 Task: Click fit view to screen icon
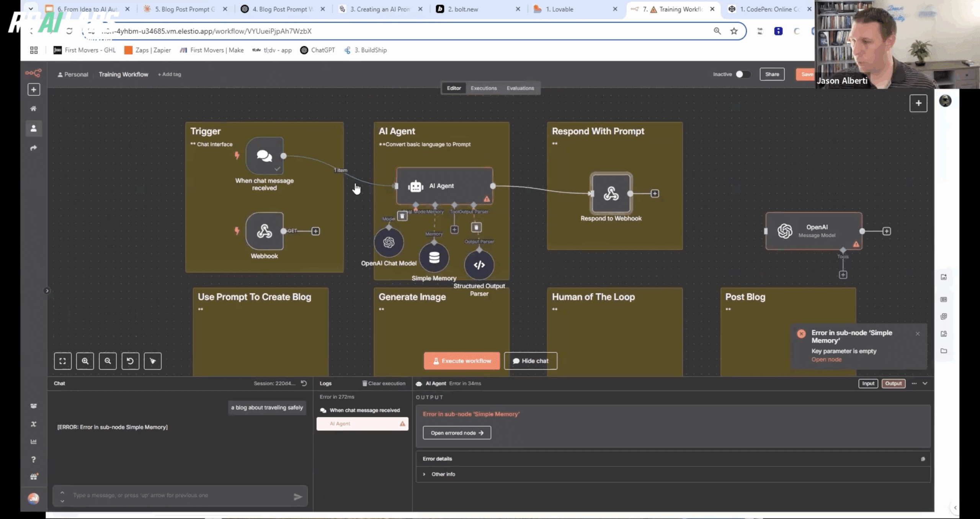pos(63,361)
